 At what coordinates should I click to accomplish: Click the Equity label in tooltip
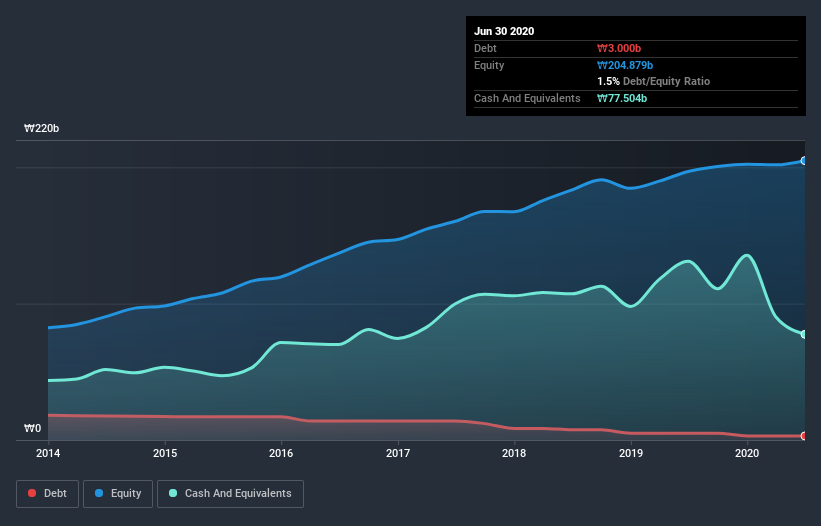point(489,65)
